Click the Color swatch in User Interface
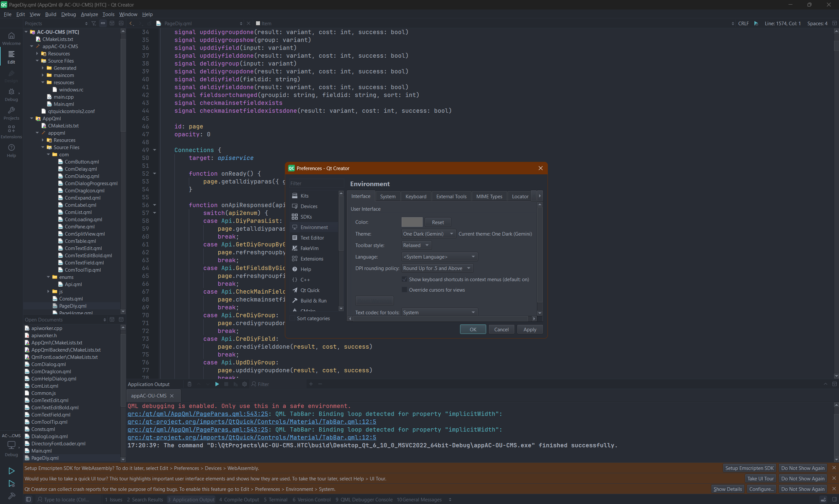This screenshot has width=839, height=504. point(412,222)
